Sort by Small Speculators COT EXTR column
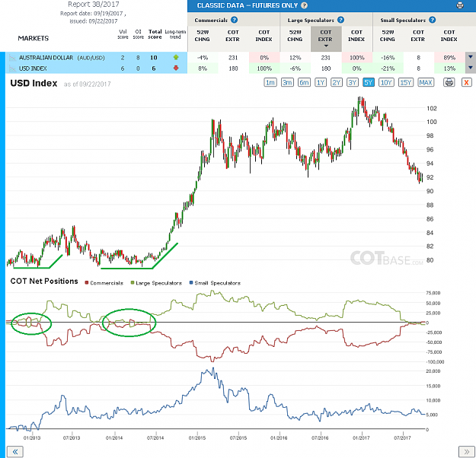Viewport: 476px width, 458px height. 418,36
